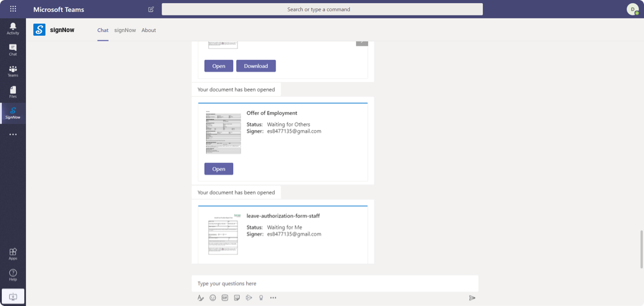Click the chat vertical scrollbar thumb
This screenshot has height=306, width=644.
point(641,249)
